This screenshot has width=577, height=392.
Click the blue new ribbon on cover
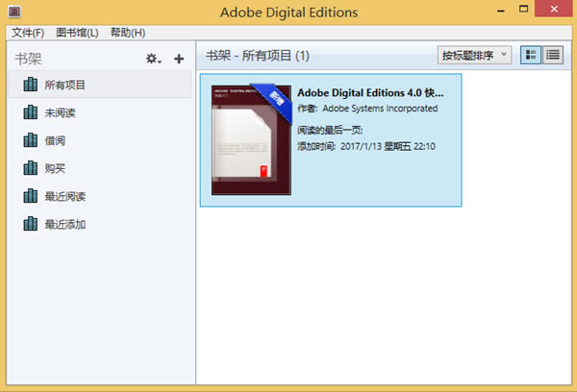pyautogui.click(x=275, y=101)
